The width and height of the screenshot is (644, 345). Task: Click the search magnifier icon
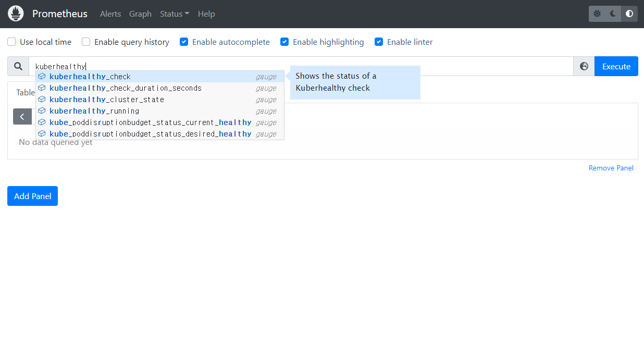click(x=18, y=66)
